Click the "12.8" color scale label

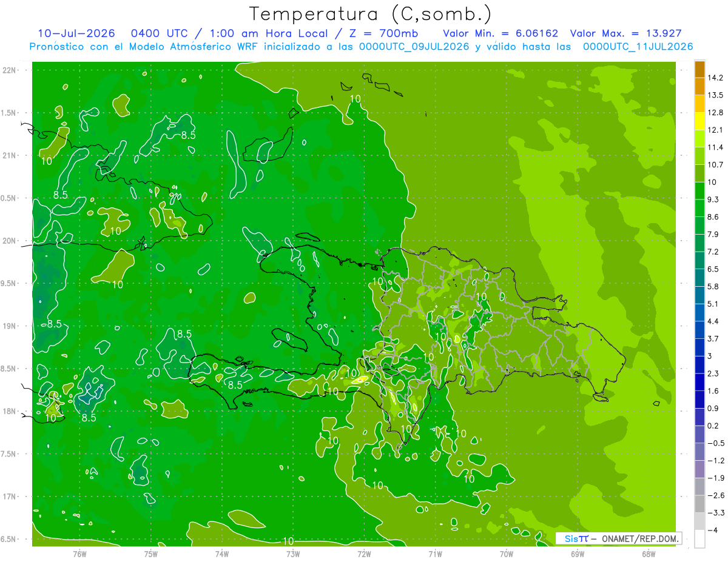715,113
